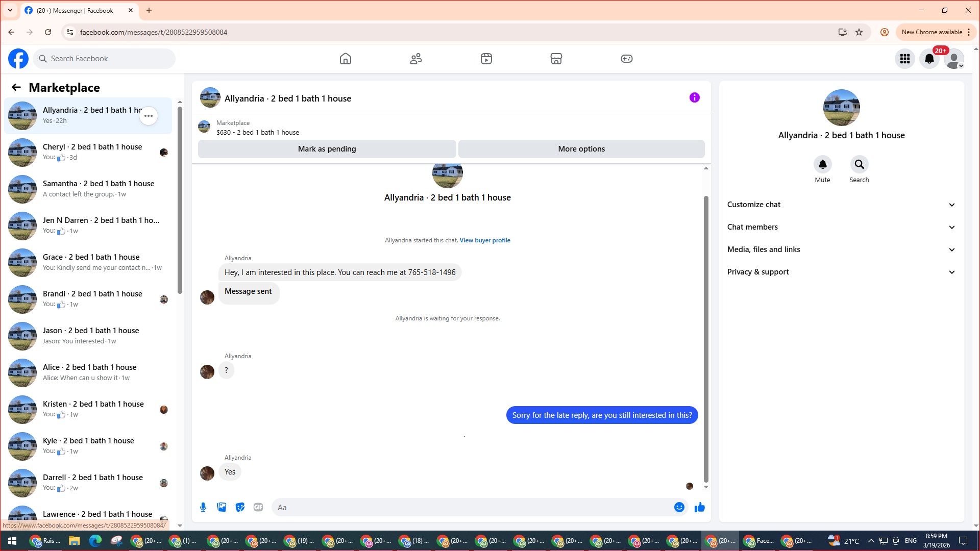Send a thumbs-up like
The image size is (980, 551).
click(x=699, y=507)
